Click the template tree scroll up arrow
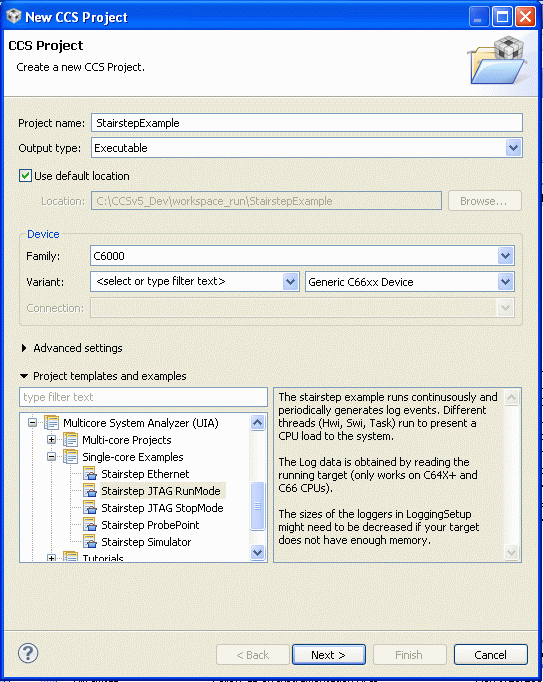The height and width of the screenshot is (682, 543). (x=258, y=422)
